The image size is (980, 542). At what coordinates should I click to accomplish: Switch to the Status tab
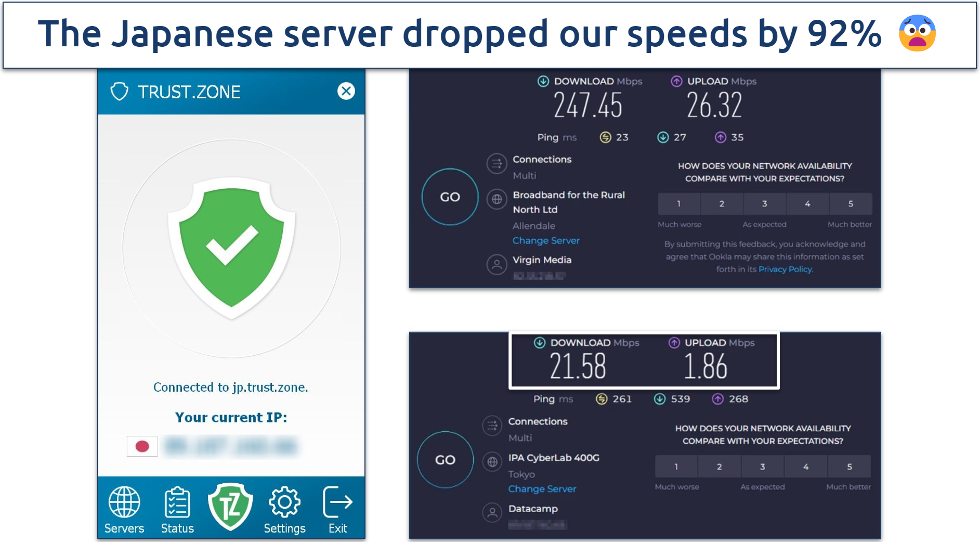(177, 502)
